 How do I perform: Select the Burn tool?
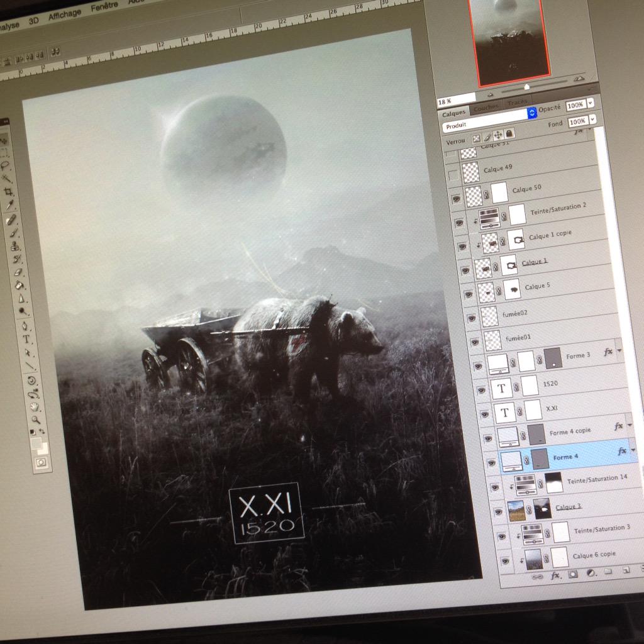pos(23,311)
